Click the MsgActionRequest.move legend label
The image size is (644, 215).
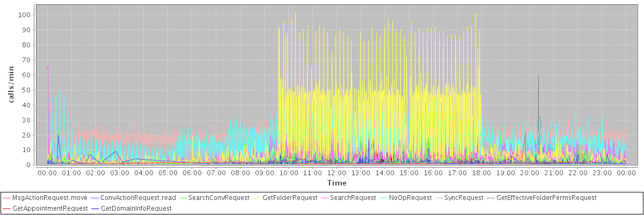coord(50,198)
